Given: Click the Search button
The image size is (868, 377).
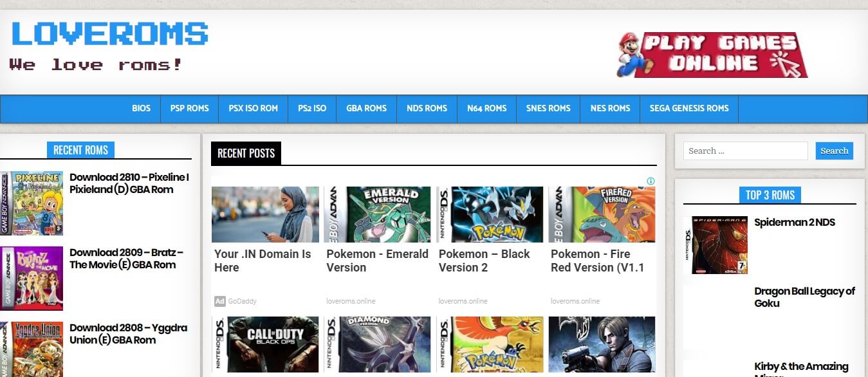Looking at the screenshot, I should click(834, 151).
